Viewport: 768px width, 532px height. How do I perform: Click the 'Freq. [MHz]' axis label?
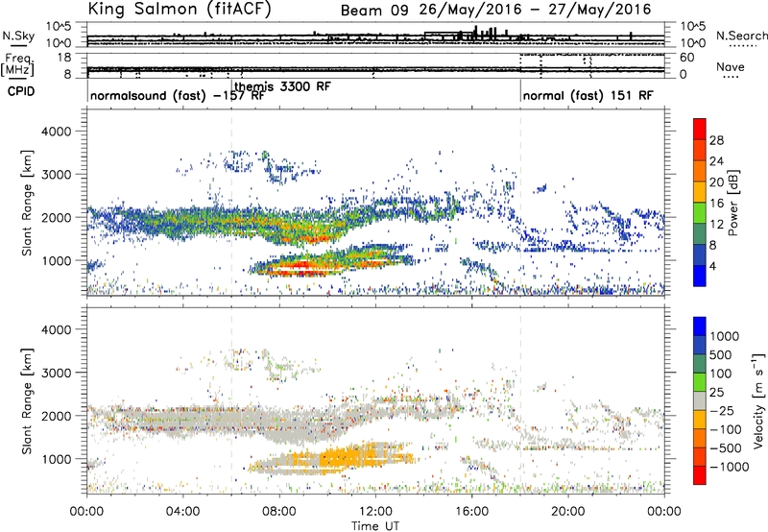[17, 65]
